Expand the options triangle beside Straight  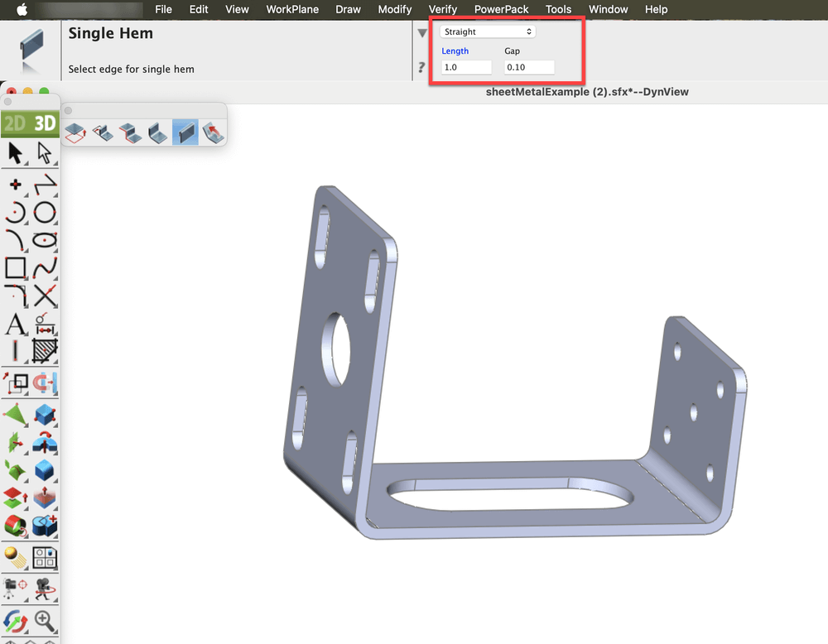[x=422, y=33]
